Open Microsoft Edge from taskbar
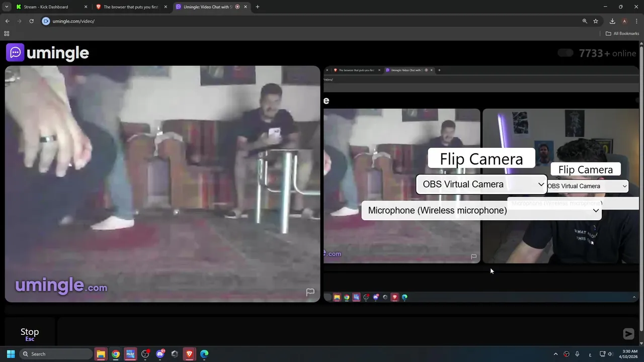The width and height of the screenshot is (644, 362). (x=204, y=354)
